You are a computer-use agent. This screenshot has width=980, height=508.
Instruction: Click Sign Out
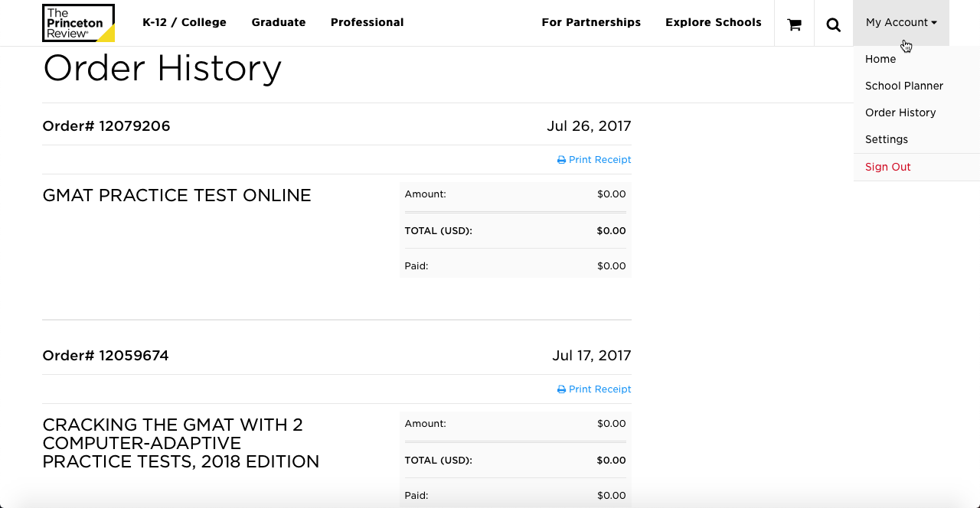click(x=888, y=167)
